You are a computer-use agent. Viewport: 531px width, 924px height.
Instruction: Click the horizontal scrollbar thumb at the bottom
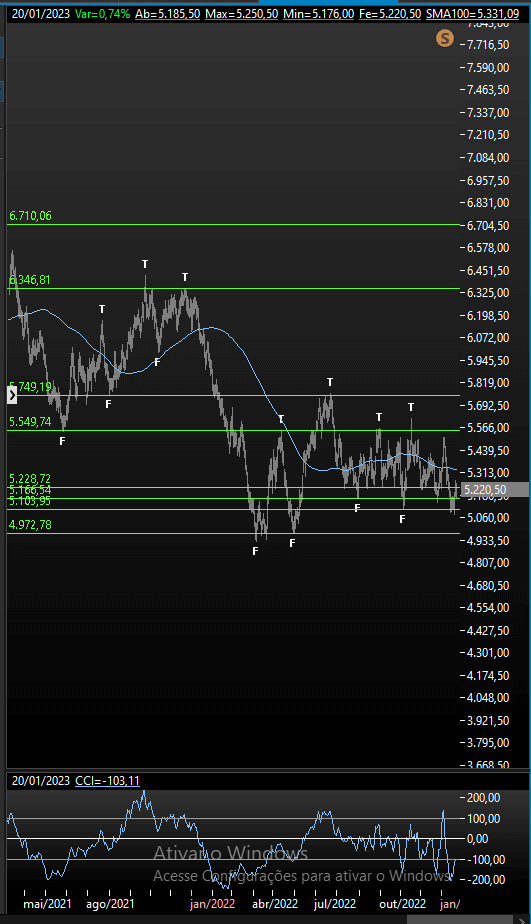(460, 920)
